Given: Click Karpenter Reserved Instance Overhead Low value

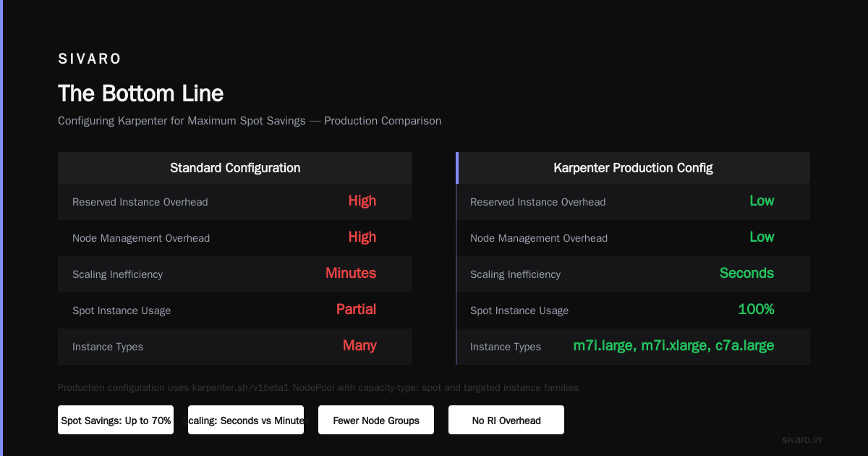Looking at the screenshot, I should (762, 201).
